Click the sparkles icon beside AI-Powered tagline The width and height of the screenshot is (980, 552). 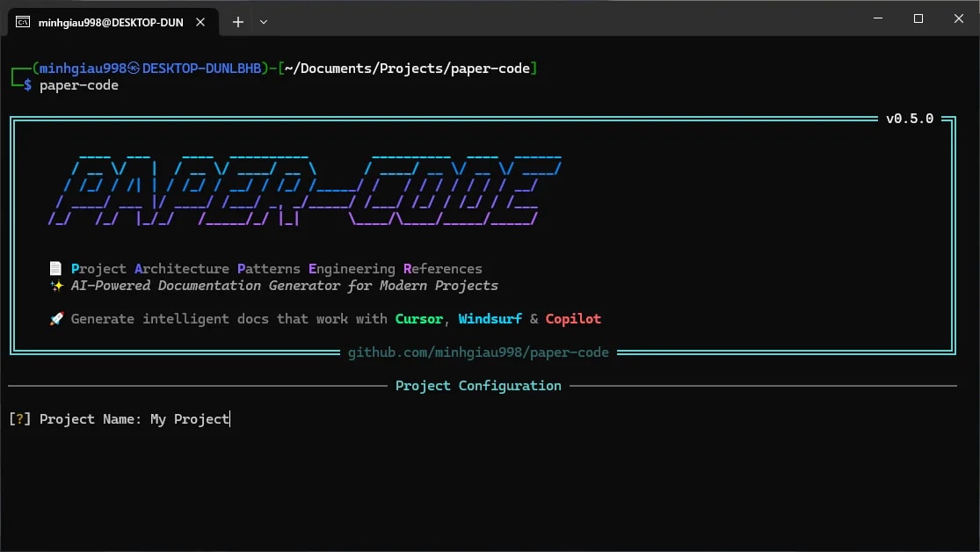click(55, 285)
